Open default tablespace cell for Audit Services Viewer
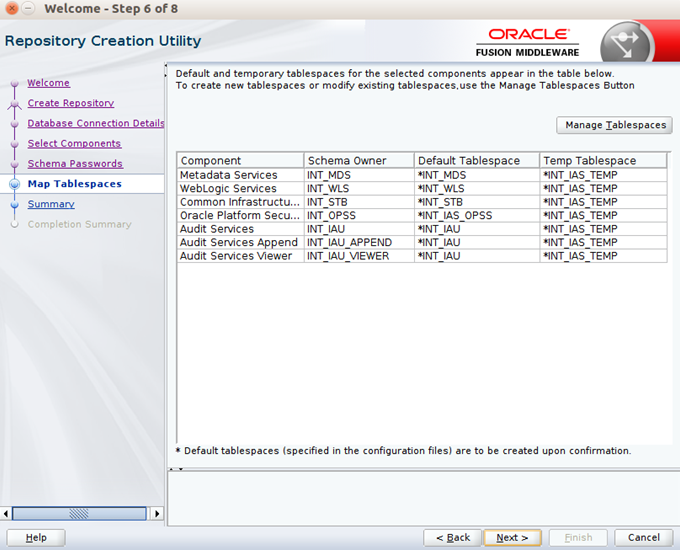The image size is (680, 551). point(477,256)
